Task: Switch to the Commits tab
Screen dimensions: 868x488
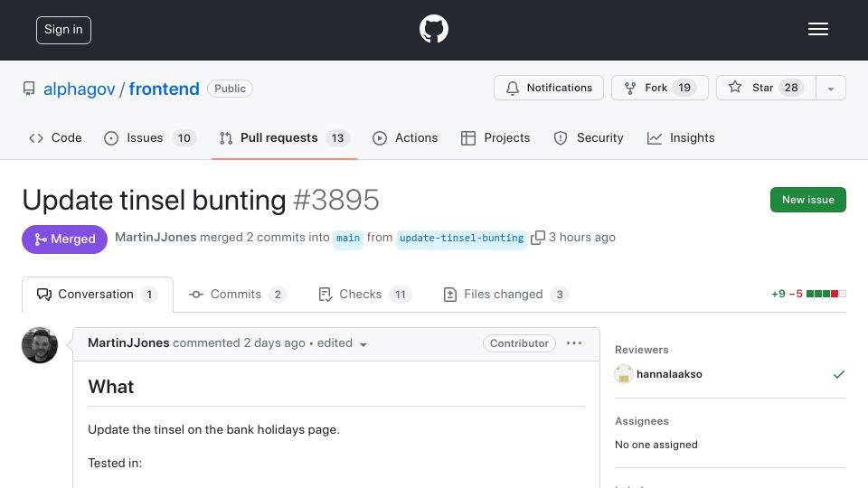Action: tap(238, 295)
